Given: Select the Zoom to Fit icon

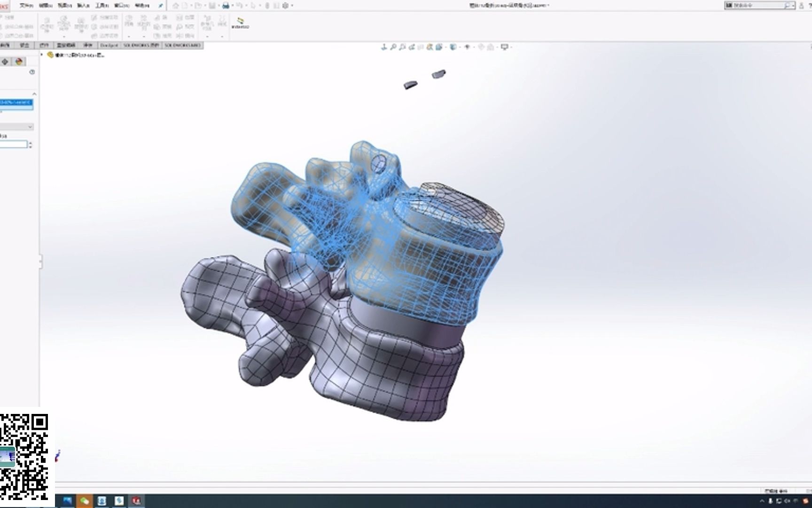Looking at the screenshot, I should (393, 47).
